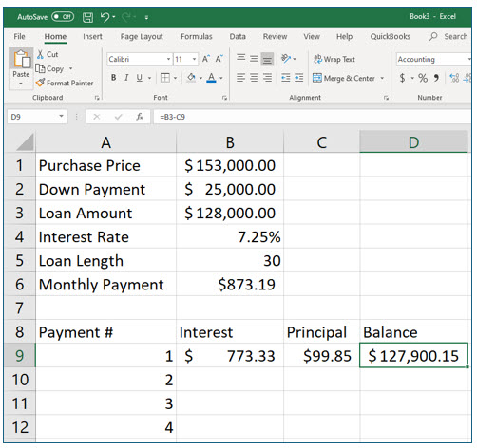Open the Help tab

click(344, 36)
